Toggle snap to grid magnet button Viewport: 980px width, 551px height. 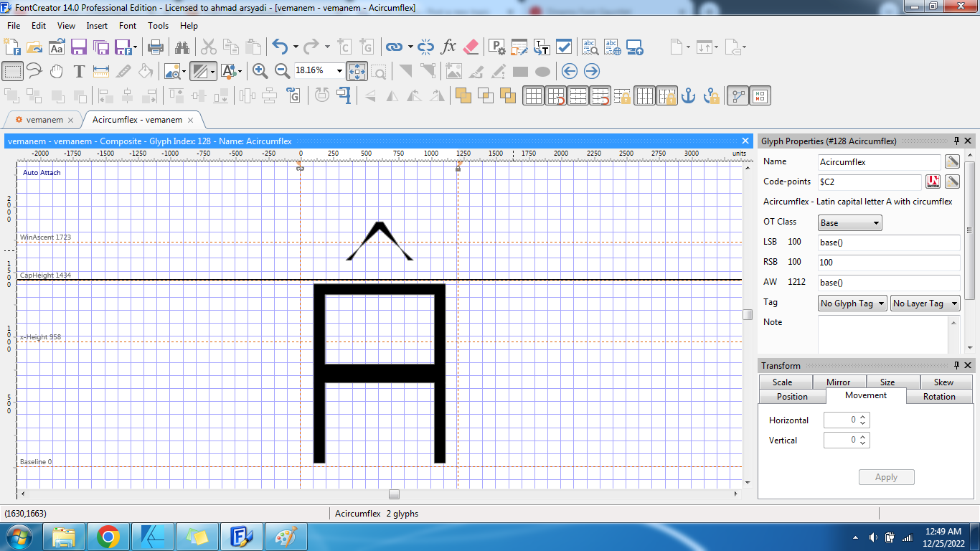coord(555,95)
